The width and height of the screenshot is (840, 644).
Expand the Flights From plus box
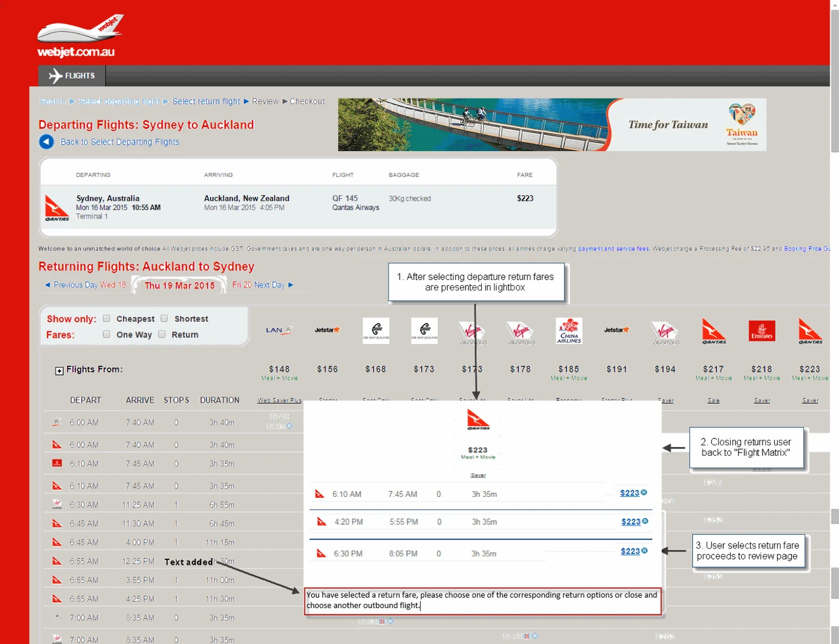[x=59, y=371]
